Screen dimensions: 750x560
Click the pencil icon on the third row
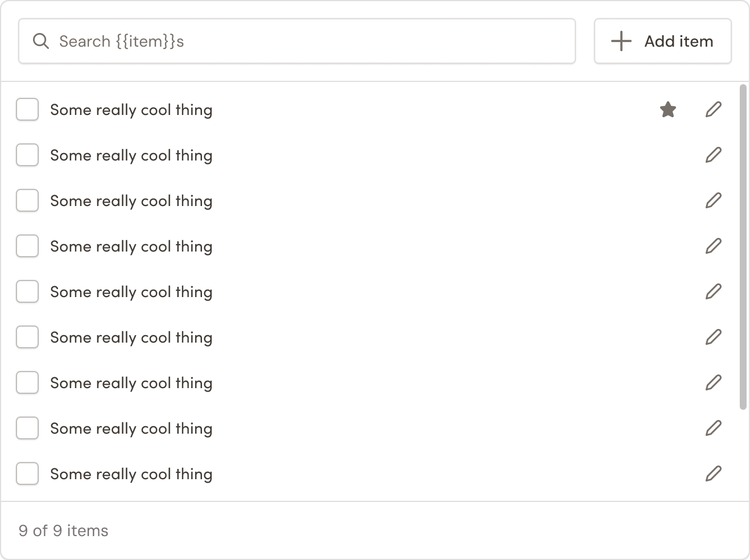pyautogui.click(x=714, y=200)
